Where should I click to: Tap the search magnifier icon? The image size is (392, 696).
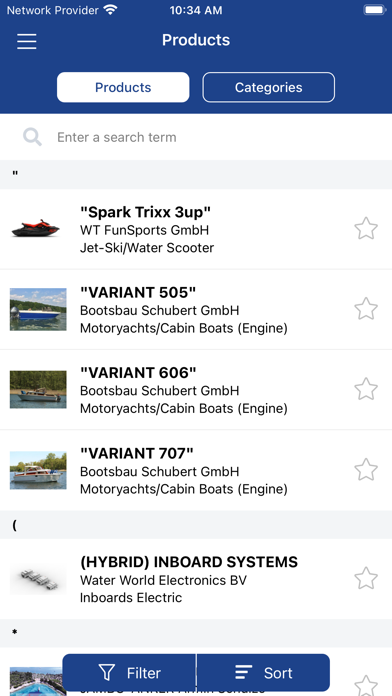[32, 137]
